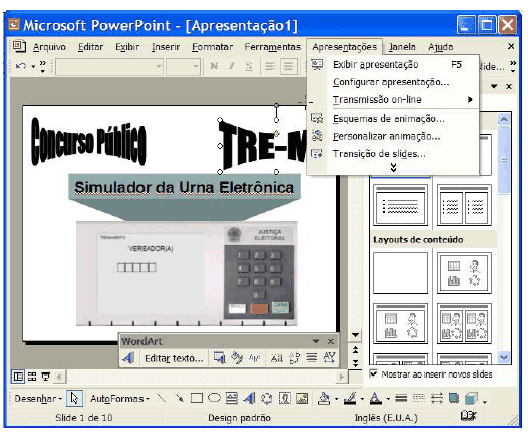The height and width of the screenshot is (433, 528).
Task: Open the WordArt Gallery icon
Action: (x=220, y=358)
